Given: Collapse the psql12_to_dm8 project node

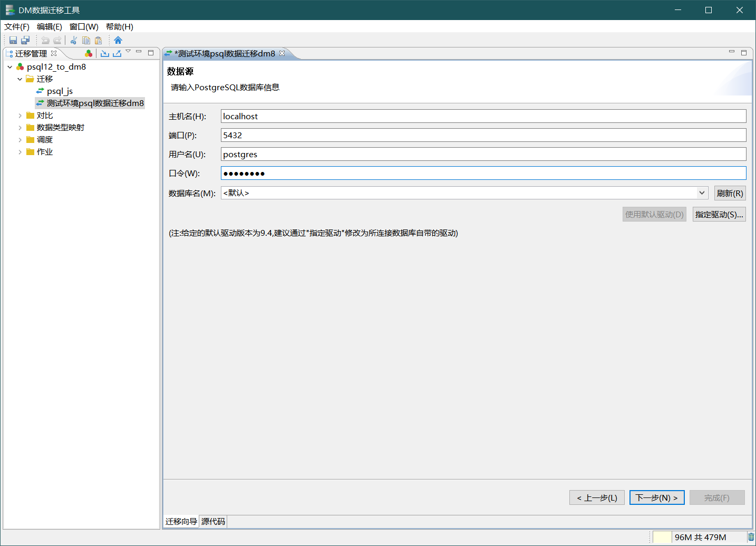Looking at the screenshot, I should pyautogui.click(x=9, y=67).
